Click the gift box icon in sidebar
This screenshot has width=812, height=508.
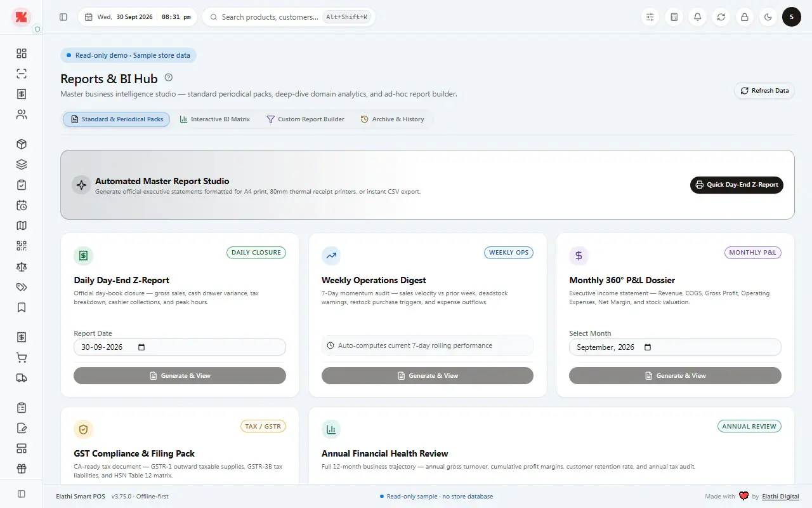pos(22,469)
